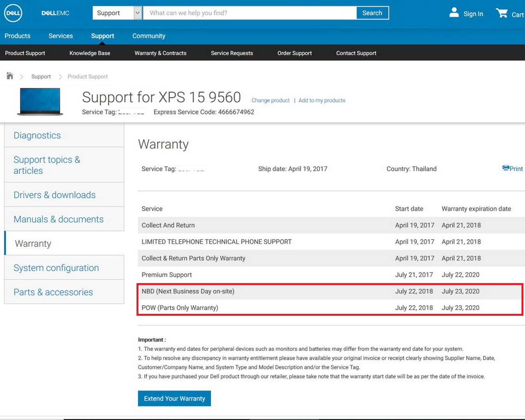Open the Community menu

(149, 36)
